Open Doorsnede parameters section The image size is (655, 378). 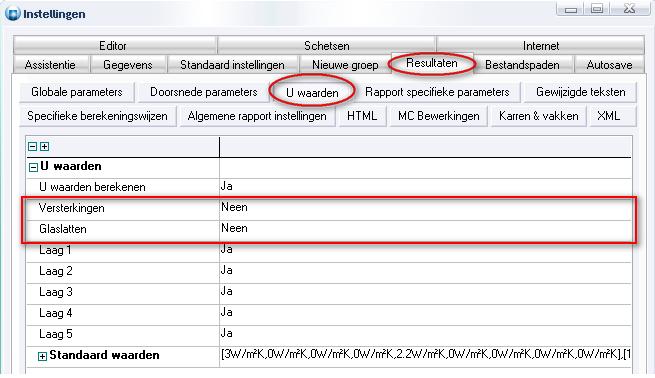tap(204, 92)
